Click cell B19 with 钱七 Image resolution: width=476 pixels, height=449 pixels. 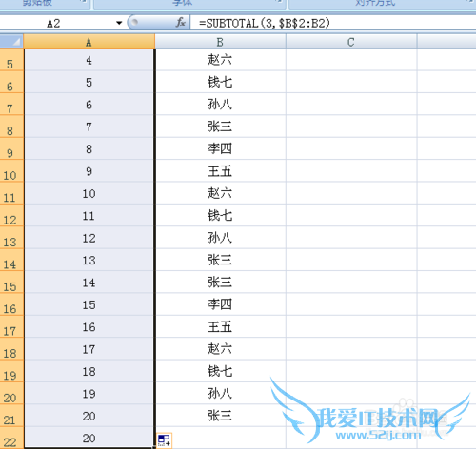(x=221, y=371)
